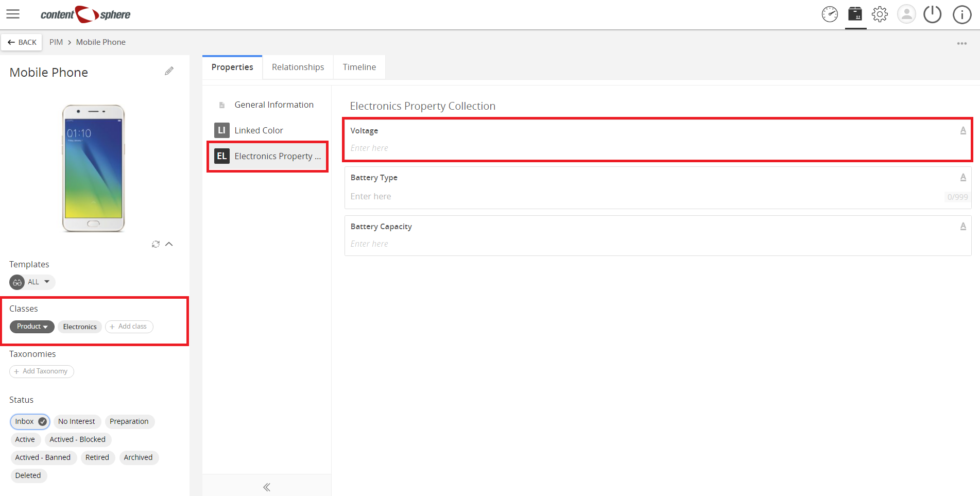Open the Product class dropdown
The width and height of the screenshot is (980, 496).
click(32, 327)
